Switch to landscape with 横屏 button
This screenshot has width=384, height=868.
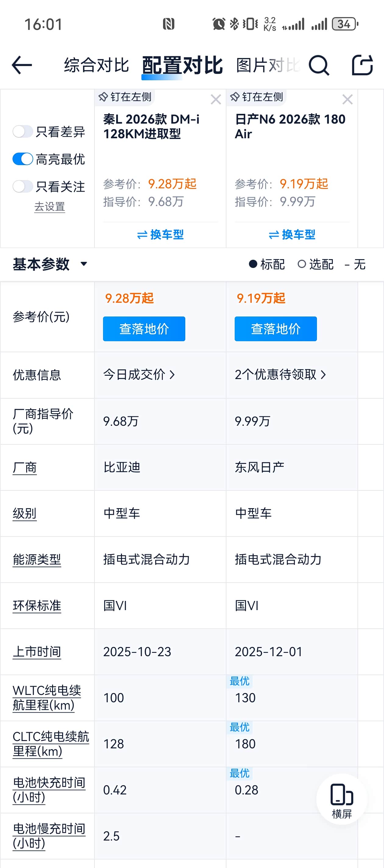341,799
